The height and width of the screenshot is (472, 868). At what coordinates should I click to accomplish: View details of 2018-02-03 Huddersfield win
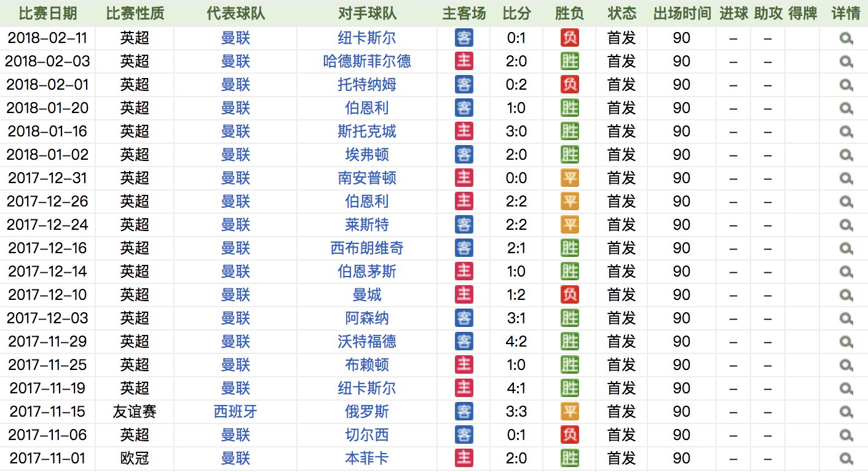tap(846, 61)
